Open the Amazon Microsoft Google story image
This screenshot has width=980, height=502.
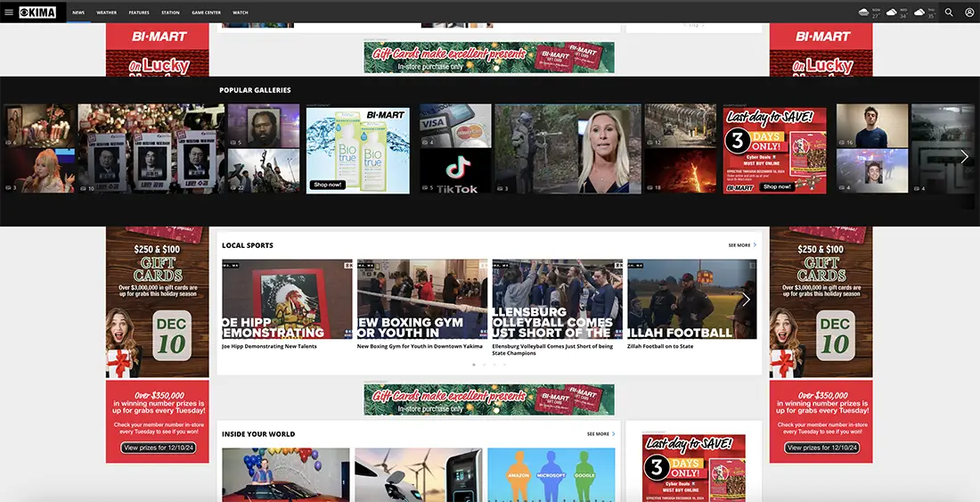tap(551, 474)
